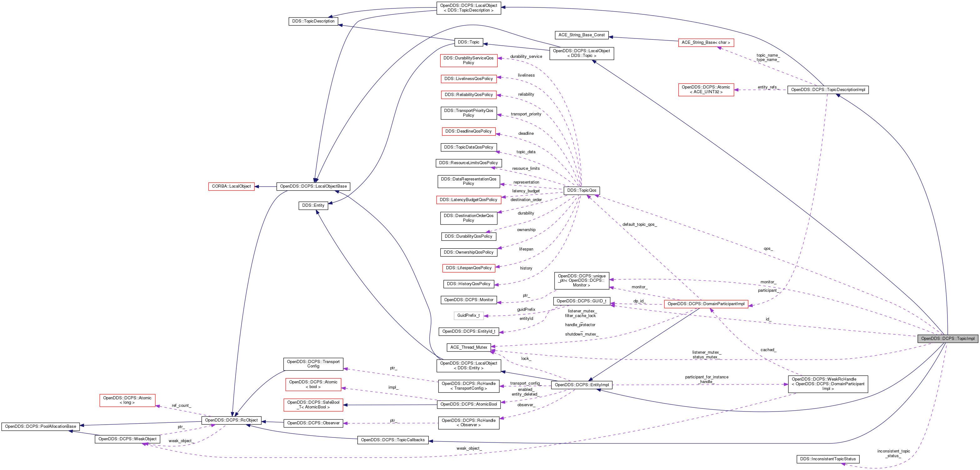Click the DDS::ReliabilityQosPolicy node
The image size is (980, 470).
pyautogui.click(x=468, y=95)
